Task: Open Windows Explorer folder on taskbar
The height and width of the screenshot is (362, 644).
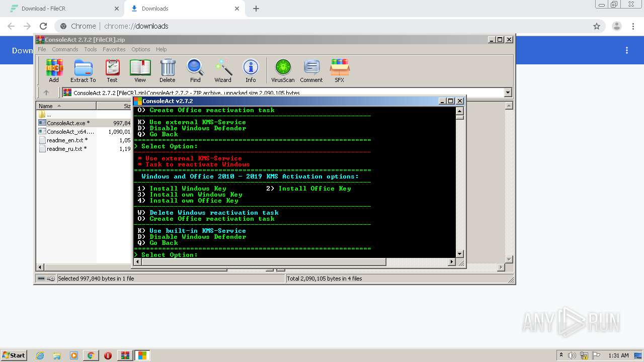Action: 57,355
